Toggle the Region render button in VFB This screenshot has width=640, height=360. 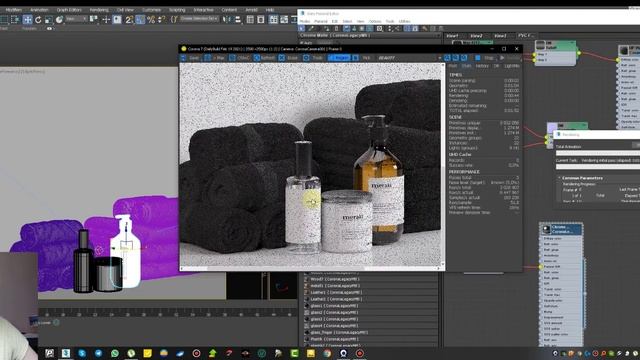(x=339, y=58)
